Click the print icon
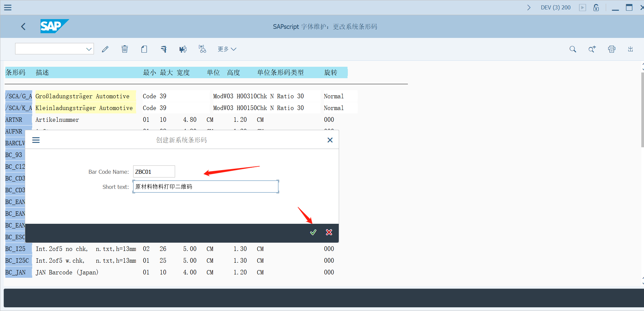644x311 pixels. click(611, 49)
